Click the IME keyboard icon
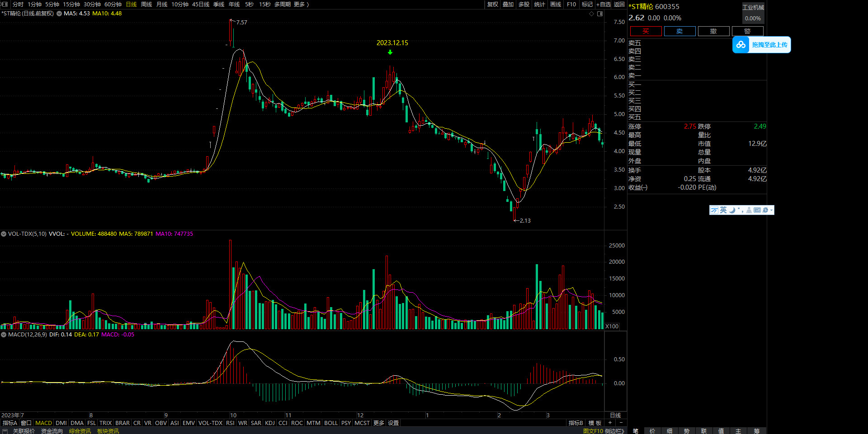This screenshot has width=868, height=434. [x=757, y=210]
